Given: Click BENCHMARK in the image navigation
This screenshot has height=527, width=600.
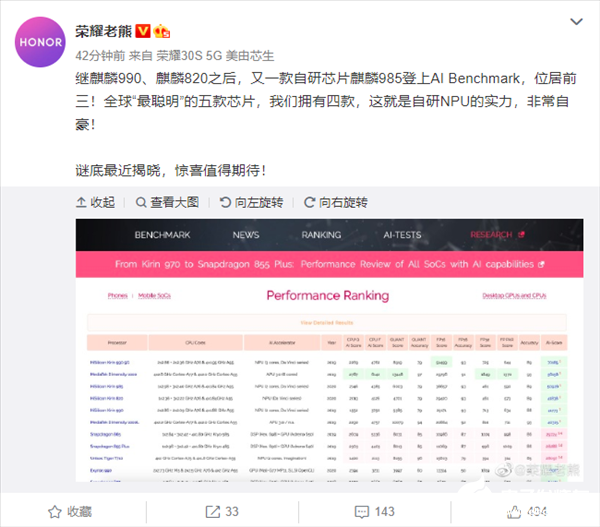Looking at the screenshot, I should [162, 235].
